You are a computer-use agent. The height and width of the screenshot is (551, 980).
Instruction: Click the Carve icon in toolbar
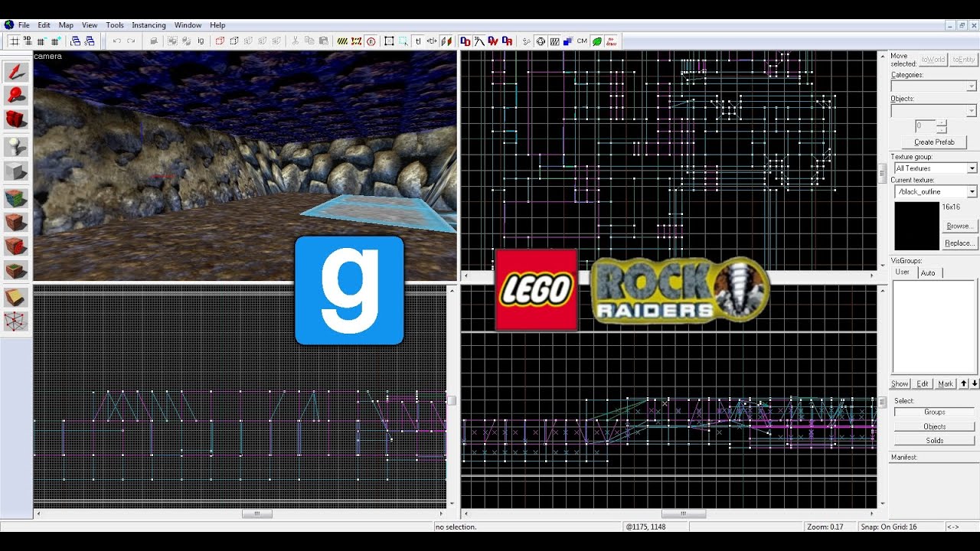point(153,41)
